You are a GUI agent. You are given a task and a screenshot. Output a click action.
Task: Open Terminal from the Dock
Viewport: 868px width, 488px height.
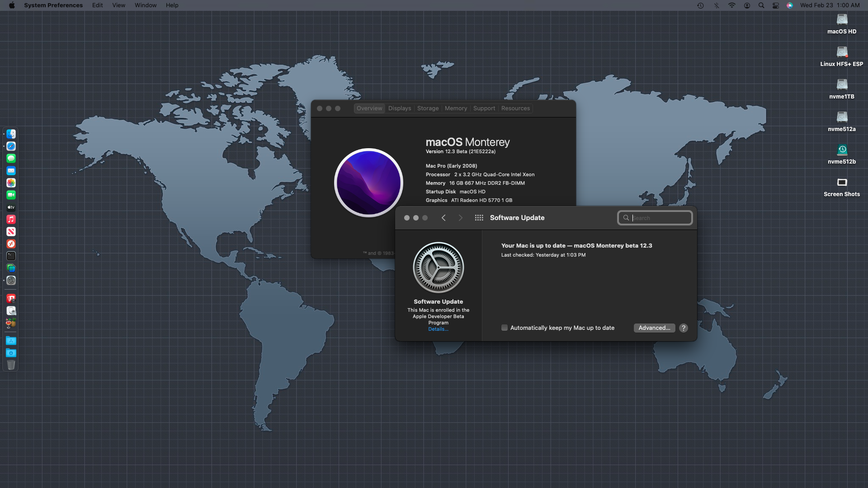coord(11,256)
